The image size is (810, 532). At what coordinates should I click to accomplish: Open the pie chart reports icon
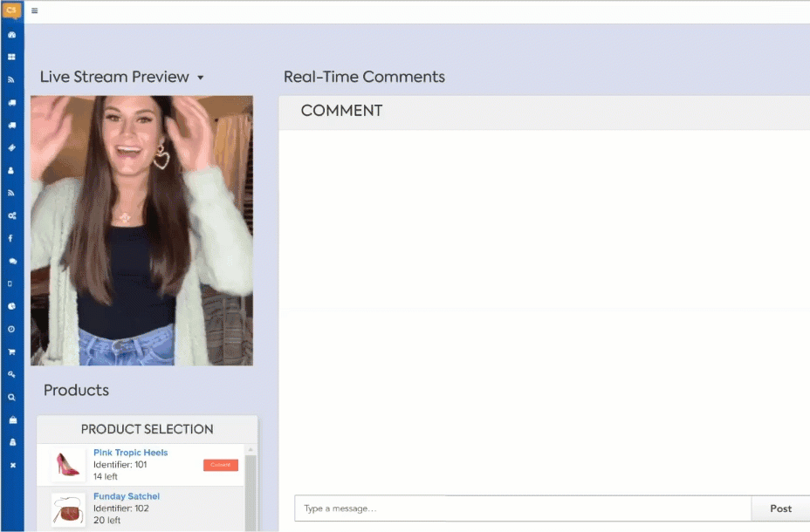(12, 306)
